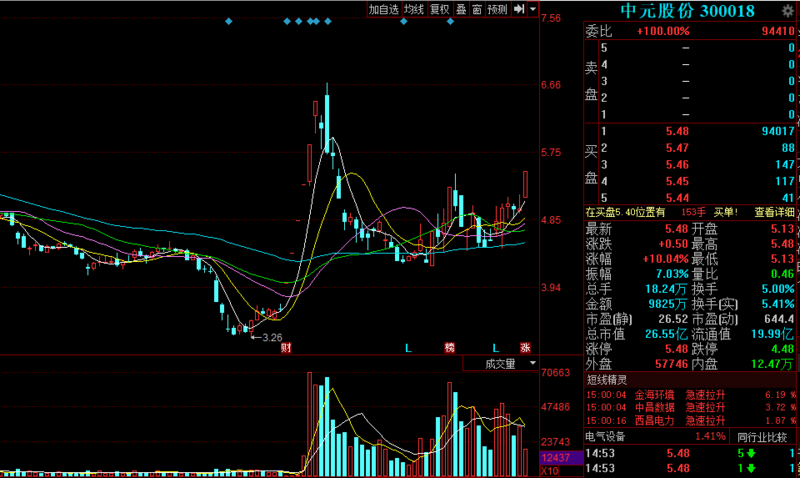Click the 70663 volume axis label
This screenshot has height=478, width=800.
(556, 373)
